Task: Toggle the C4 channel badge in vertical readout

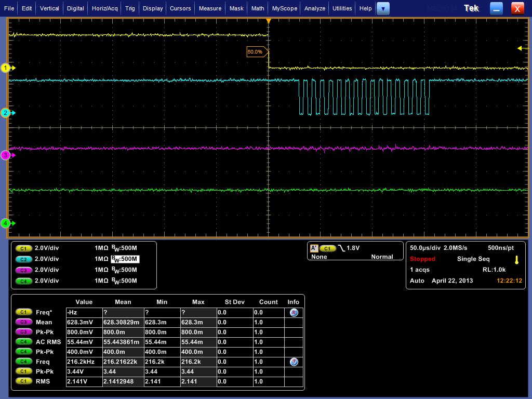Action: point(24,281)
